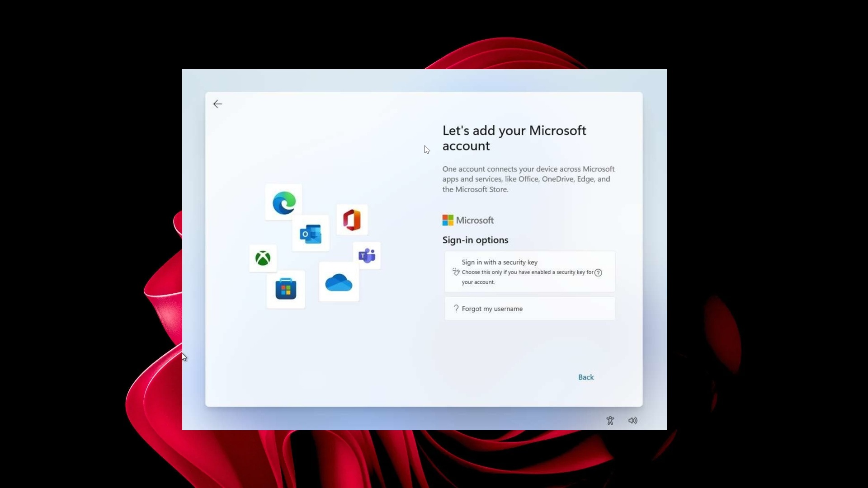
Task: Click the Microsoft logo
Action: pos(468,220)
